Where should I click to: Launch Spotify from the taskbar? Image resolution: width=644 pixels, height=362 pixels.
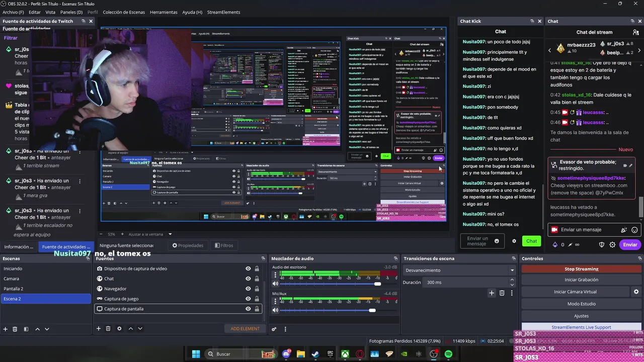[448, 354]
